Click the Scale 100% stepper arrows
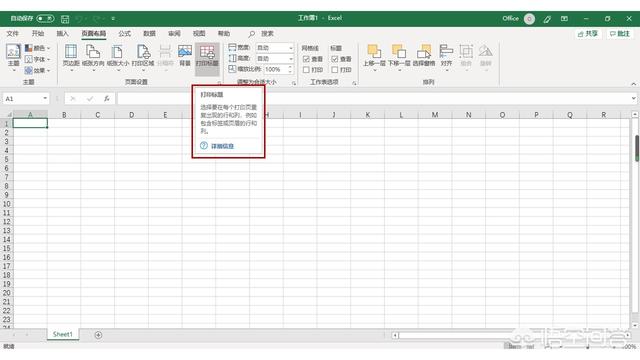This screenshot has width=640, height=360. point(290,70)
